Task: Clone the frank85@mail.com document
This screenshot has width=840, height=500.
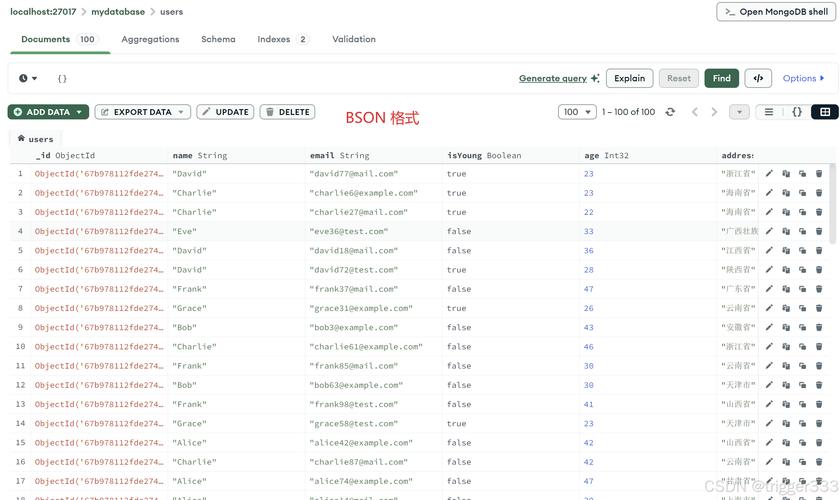Action: point(802,366)
